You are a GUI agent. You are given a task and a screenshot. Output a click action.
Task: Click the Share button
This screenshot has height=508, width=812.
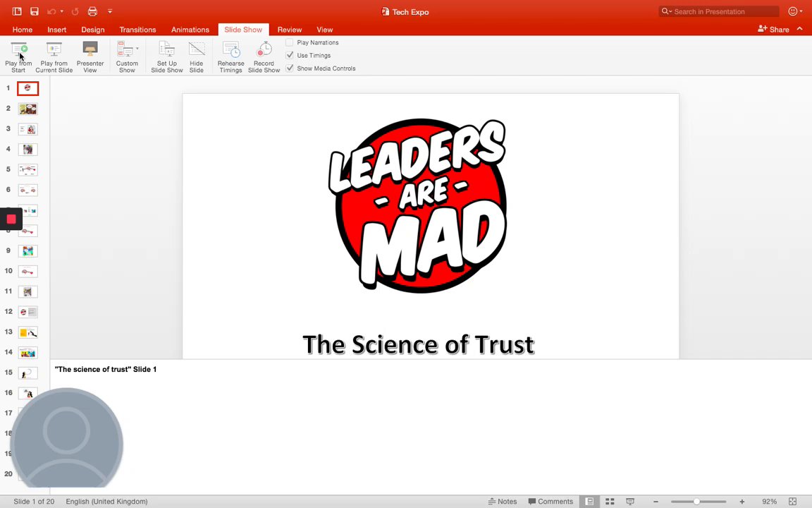[x=773, y=30]
